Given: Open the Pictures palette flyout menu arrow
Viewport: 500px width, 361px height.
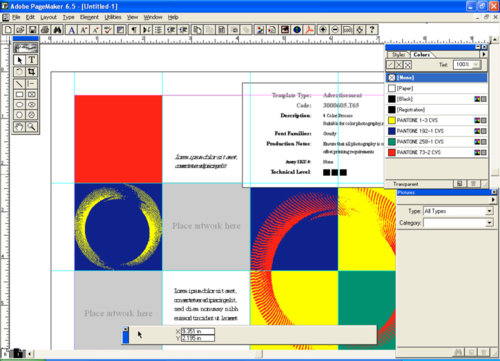Looking at the screenshot, I should tap(493, 200).
